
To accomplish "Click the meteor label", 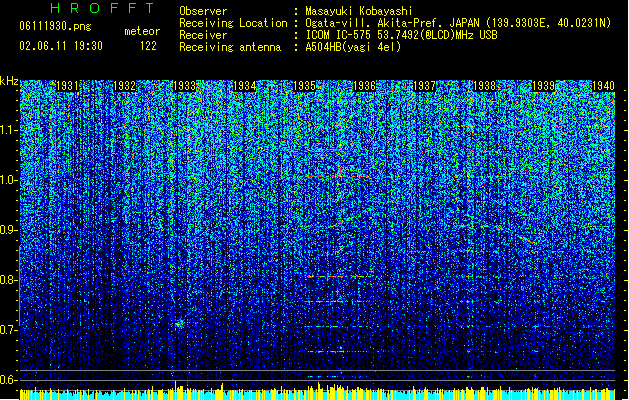I will (142, 31).
